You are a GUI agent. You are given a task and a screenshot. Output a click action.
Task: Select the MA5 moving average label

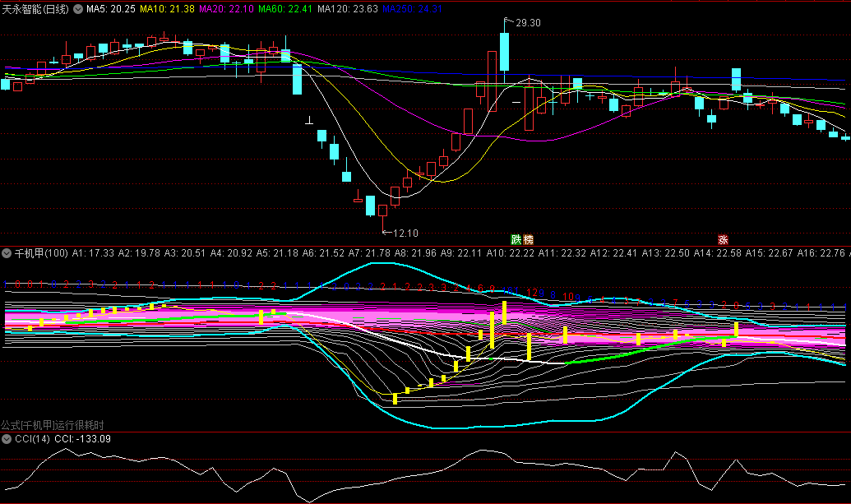111,9
